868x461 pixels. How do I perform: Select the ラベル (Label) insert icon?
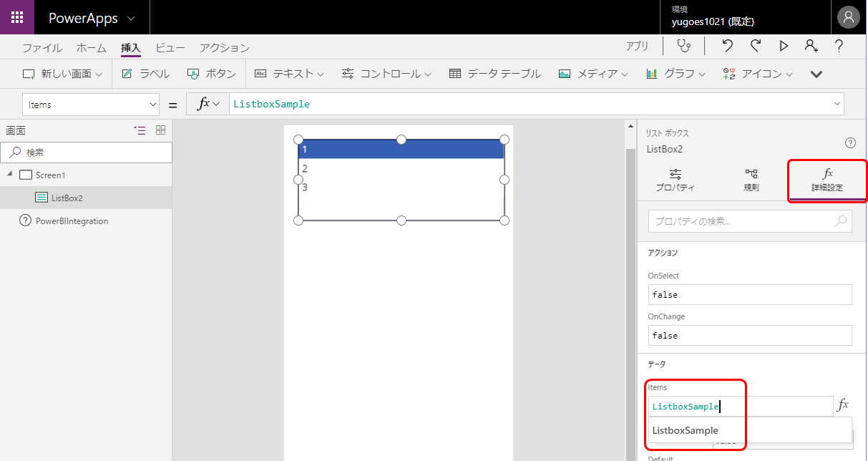click(145, 73)
